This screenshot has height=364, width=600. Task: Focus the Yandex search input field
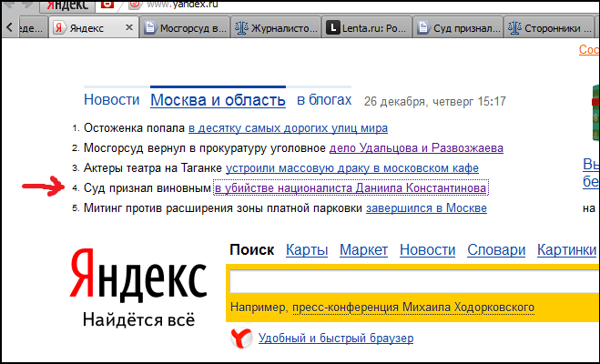click(x=410, y=280)
